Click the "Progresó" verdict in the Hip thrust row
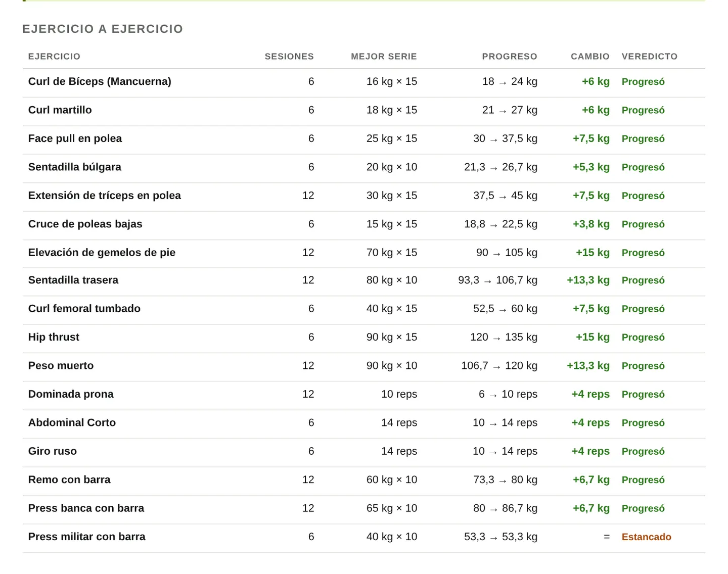The image size is (728, 574). 643,337
